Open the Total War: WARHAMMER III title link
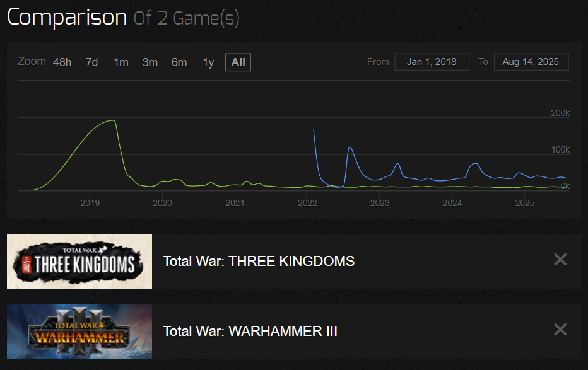588x370 pixels. tap(250, 332)
